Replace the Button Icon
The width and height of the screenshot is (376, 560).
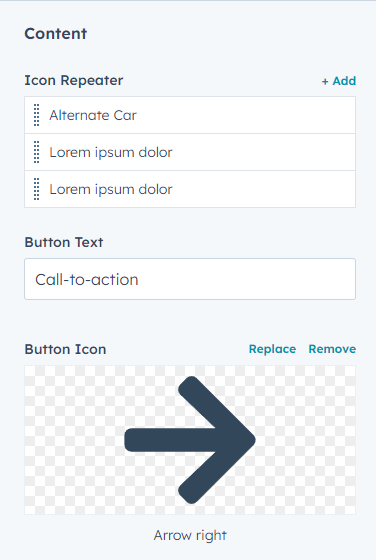pos(272,349)
